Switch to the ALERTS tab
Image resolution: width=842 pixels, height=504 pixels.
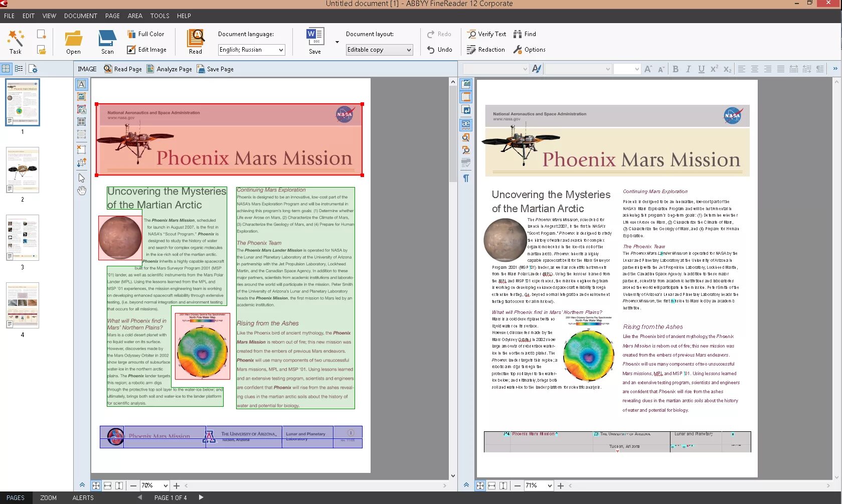point(83,498)
